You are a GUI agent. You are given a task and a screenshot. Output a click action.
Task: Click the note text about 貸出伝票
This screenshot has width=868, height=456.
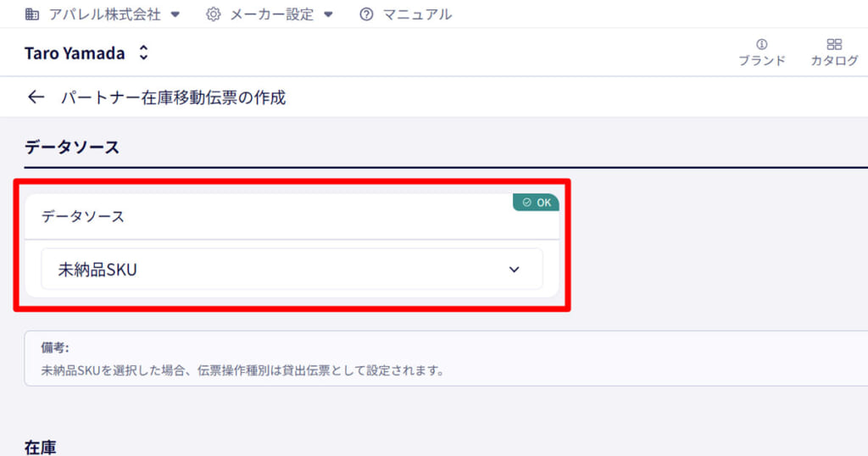tap(243, 370)
